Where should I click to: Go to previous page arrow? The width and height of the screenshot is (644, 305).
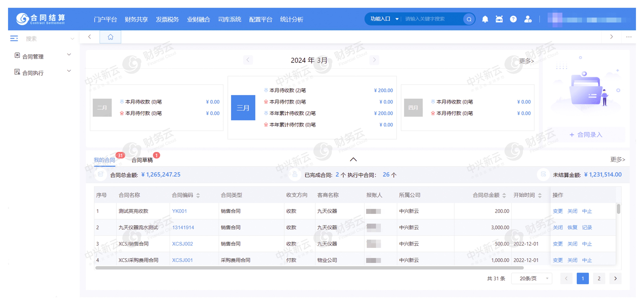[x=566, y=278]
